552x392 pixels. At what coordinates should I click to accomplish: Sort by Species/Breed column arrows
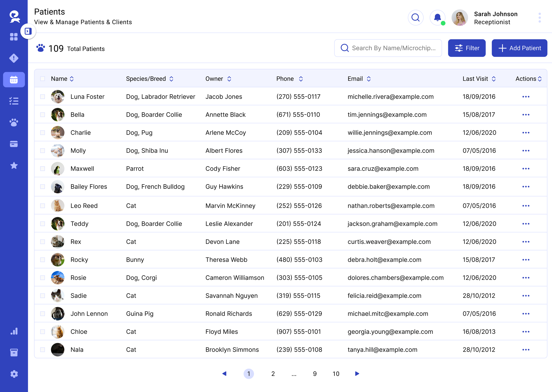click(x=171, y=79)
